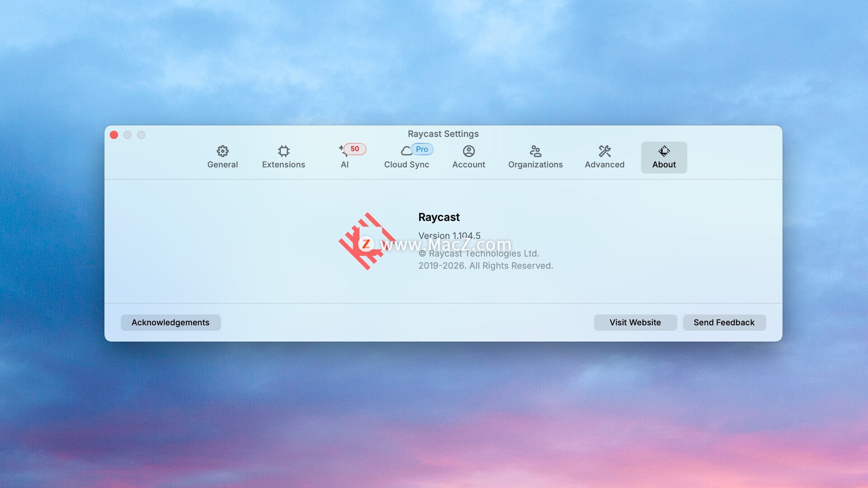Select the Cloud Sync cloud icon
The width and height of the screenshot is (868, 488).
click(406, 151)
